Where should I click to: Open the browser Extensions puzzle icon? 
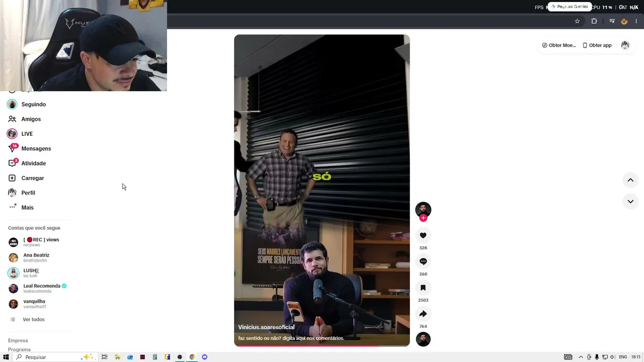(594, 21)
